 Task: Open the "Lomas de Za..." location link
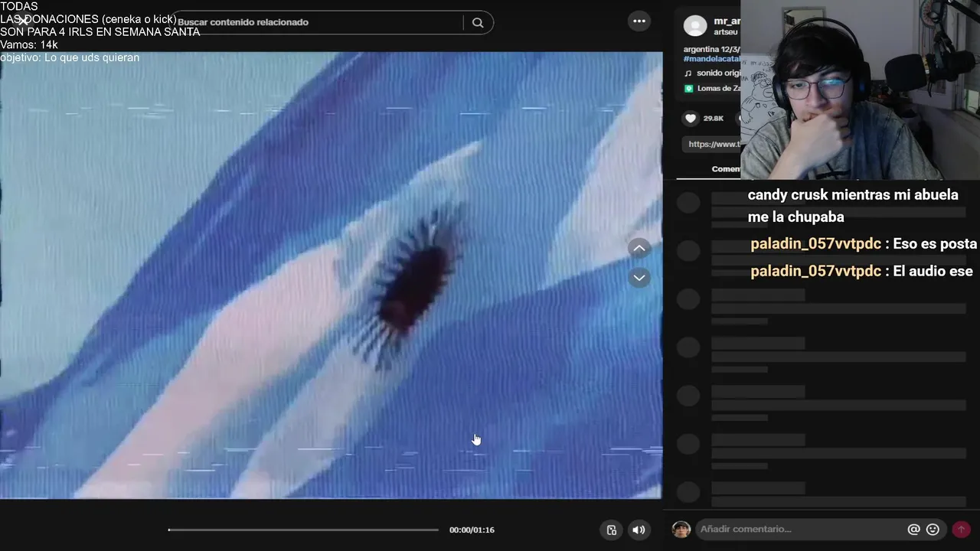click(x=718, y=89)
